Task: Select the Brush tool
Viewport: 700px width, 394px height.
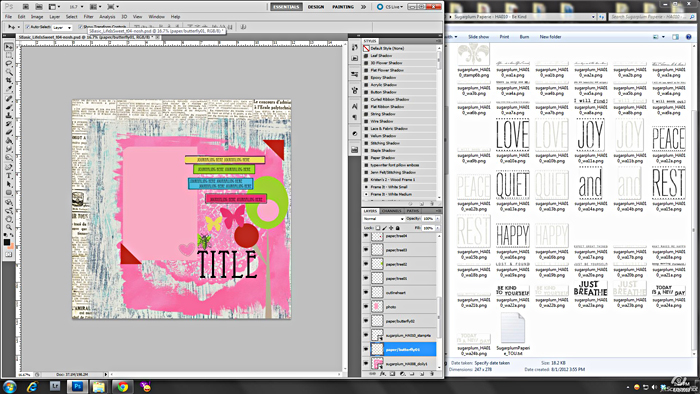Action: [8, 107]
